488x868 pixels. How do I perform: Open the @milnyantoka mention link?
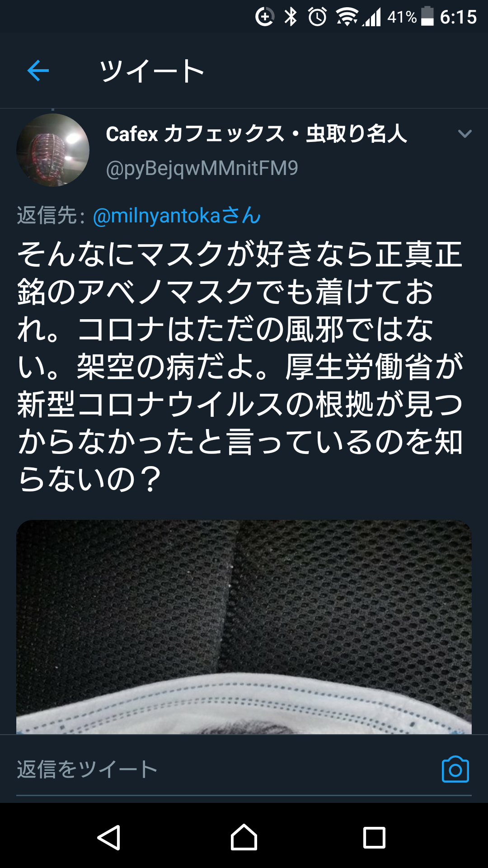[x=177, y=216]
